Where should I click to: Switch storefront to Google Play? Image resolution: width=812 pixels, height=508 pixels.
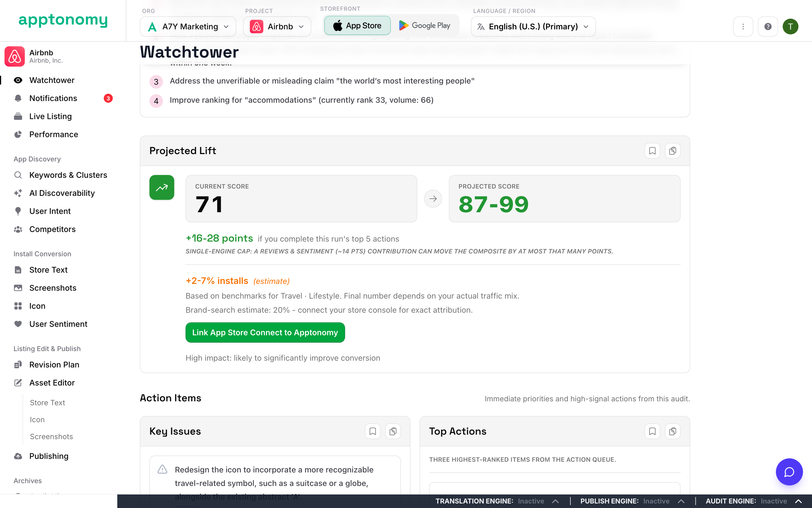pyautogui.click(x=424, y=25)
